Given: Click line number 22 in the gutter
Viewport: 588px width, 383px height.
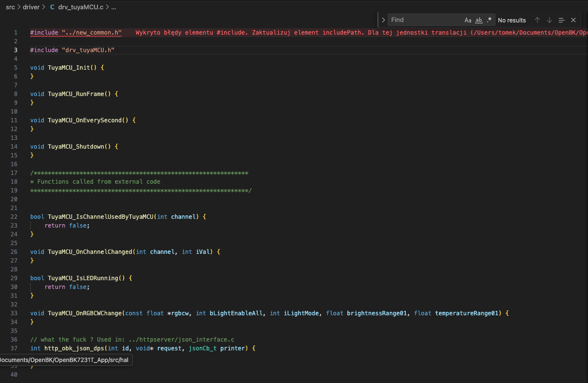Looking at the screenshot, I should [14, 217].
